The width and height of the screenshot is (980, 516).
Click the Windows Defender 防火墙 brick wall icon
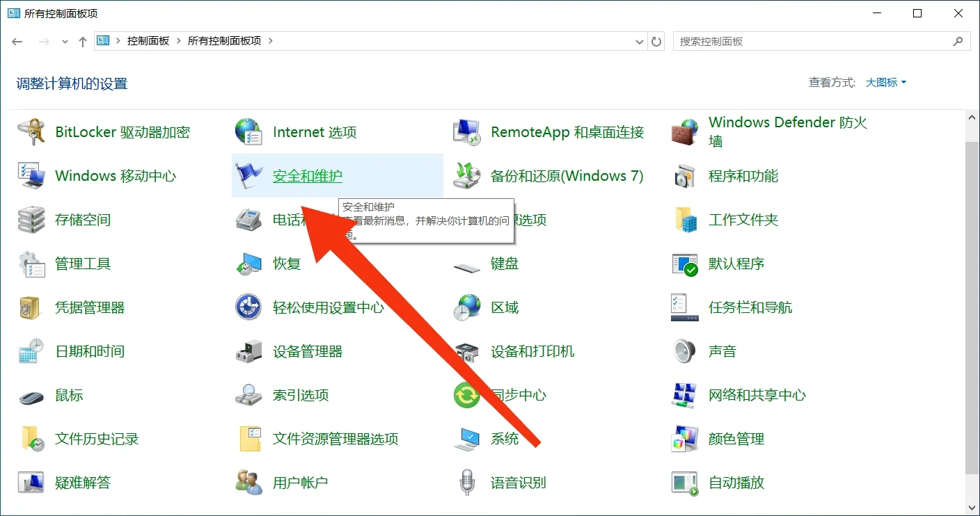[685, 132]
